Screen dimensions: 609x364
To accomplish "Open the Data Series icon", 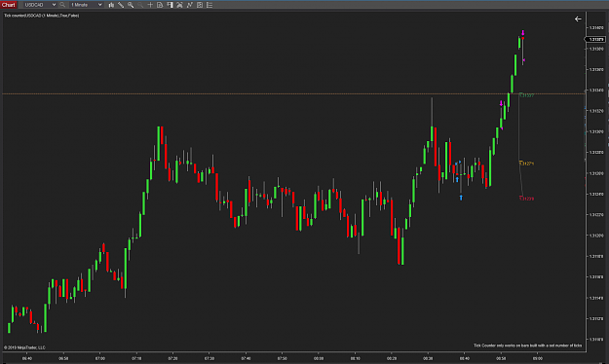I will coord(179,5).
